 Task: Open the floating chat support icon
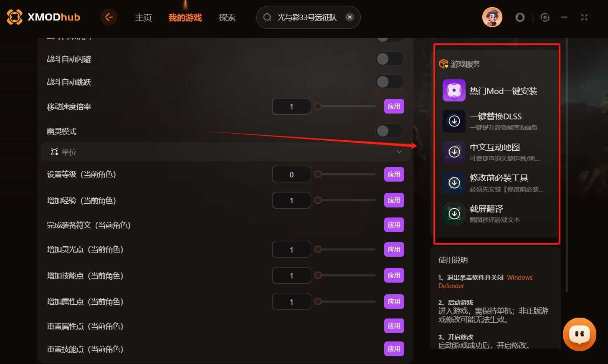coord(580,334)
